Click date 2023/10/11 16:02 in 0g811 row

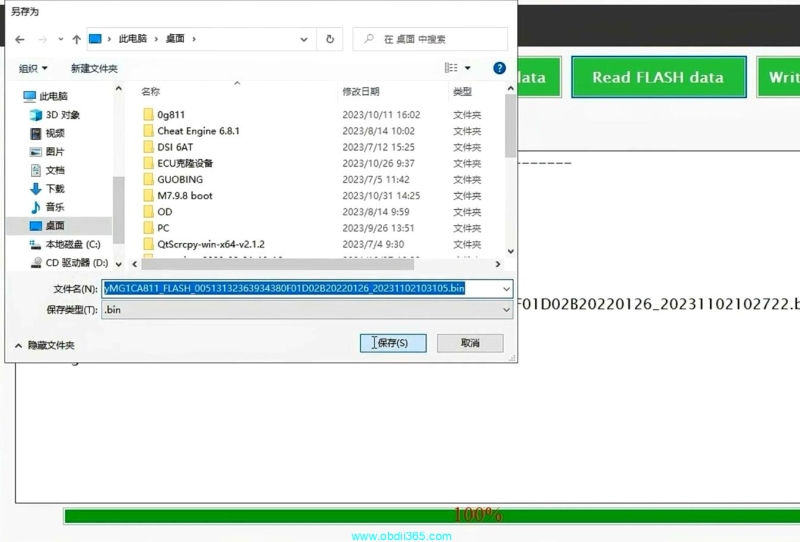click(x=381, y=115)
